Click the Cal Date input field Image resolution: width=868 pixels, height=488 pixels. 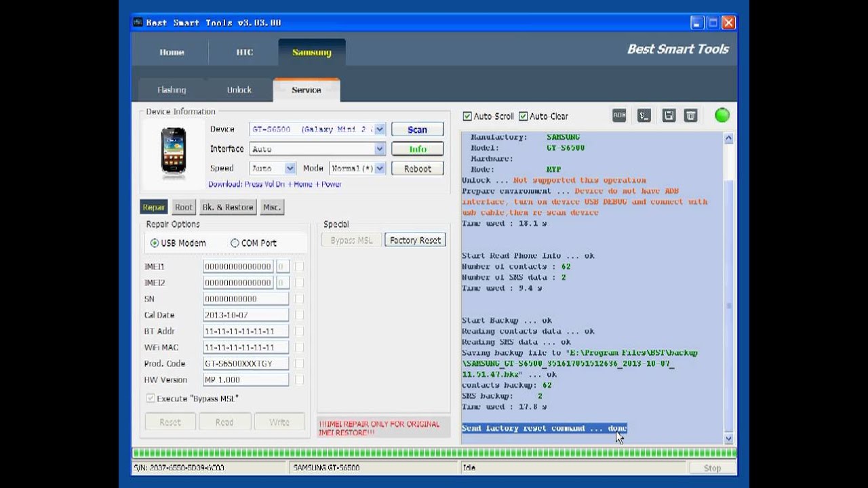coord(245,315)
